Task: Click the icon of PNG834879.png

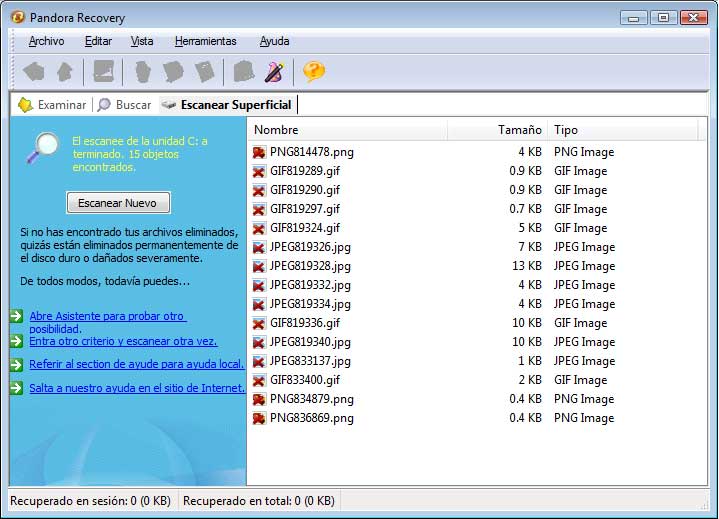Action: click(x=259, y=400)
